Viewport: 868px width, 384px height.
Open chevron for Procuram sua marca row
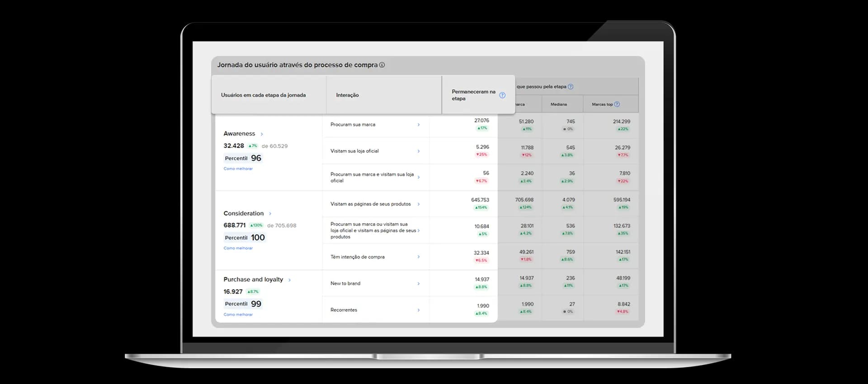419,125
